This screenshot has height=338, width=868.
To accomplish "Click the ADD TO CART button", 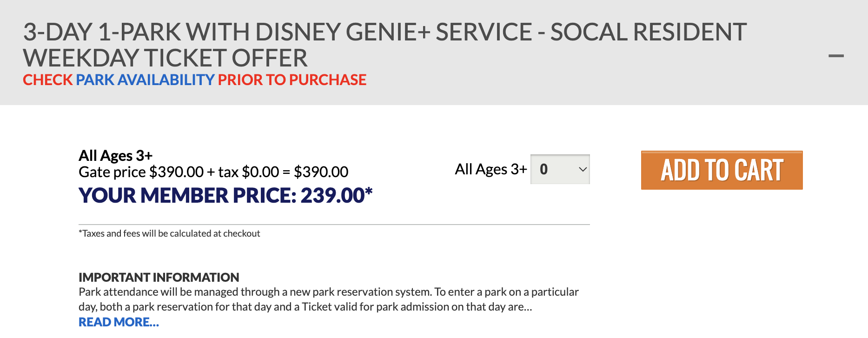I will [722, 170].
